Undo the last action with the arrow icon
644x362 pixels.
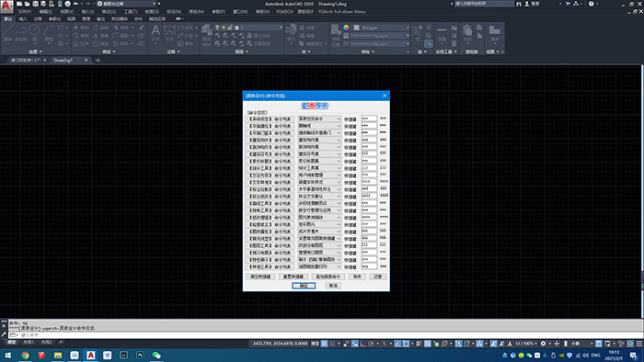[x=76, y=4]
